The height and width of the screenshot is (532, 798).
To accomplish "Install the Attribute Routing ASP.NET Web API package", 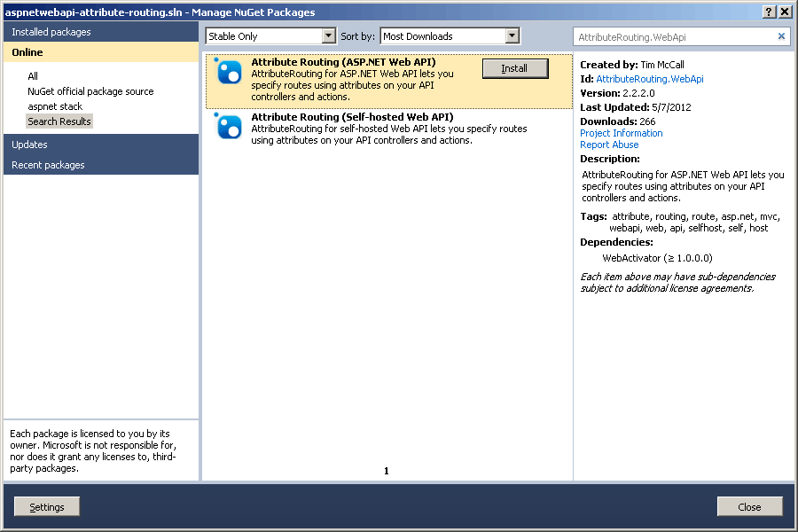I will pyautogui.click(x=515, y=68).
